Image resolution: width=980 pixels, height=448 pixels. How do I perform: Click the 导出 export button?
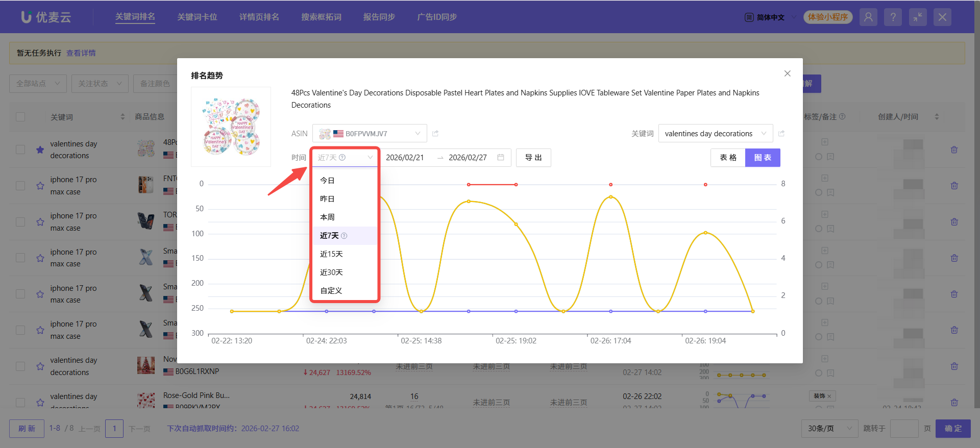click(533, 158)
